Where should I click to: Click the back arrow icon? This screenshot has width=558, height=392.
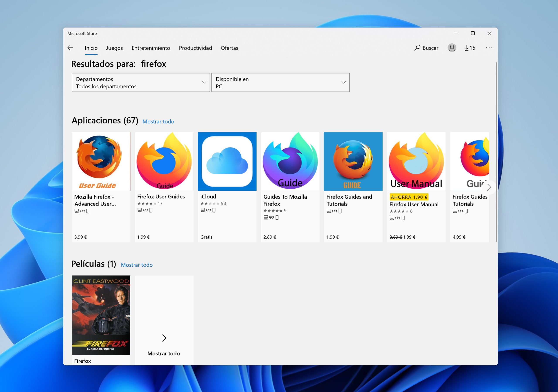70,48
